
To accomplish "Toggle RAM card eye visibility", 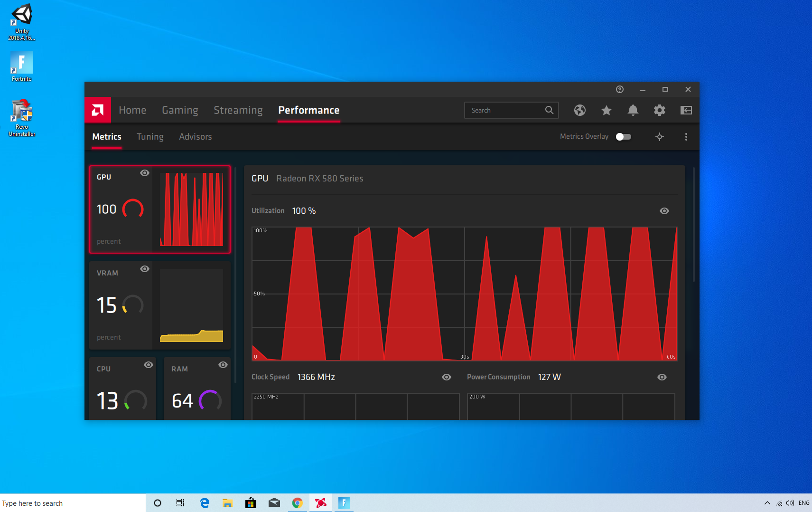I will click(223, 365).
